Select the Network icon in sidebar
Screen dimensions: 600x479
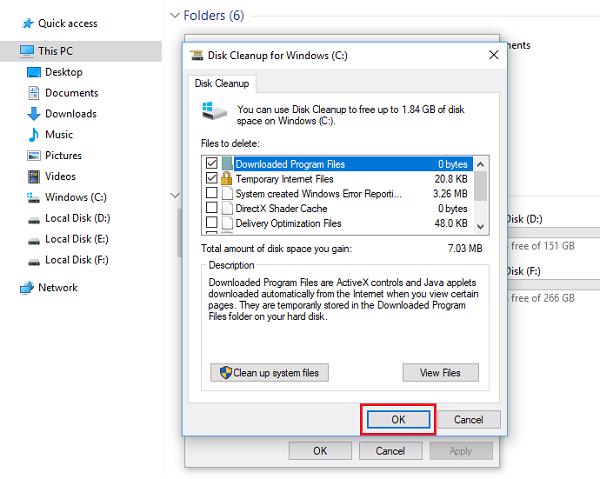(x=27, y=288)
